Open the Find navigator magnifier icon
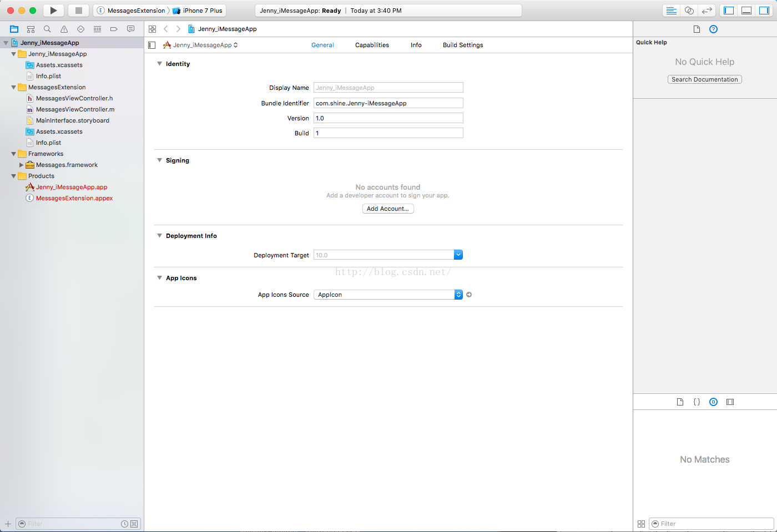 [x=47, y=29]
